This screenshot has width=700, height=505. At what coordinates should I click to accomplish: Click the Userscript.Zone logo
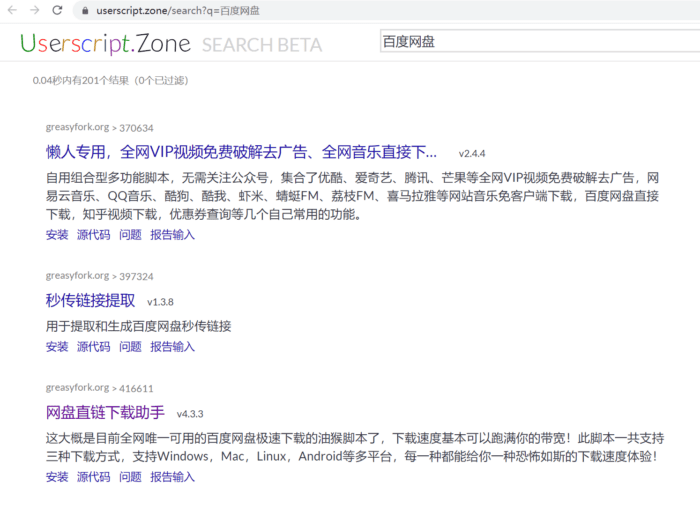pos(105,44)
